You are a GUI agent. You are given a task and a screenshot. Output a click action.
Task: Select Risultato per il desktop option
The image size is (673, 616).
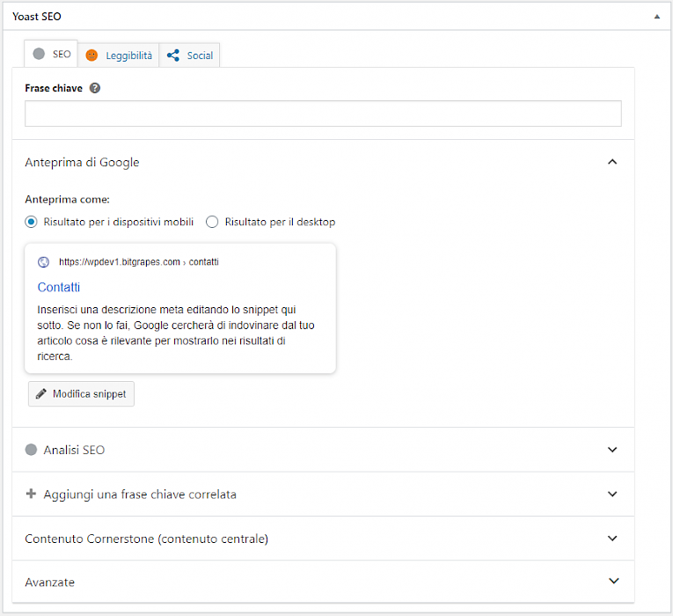[x=212, y=222]
